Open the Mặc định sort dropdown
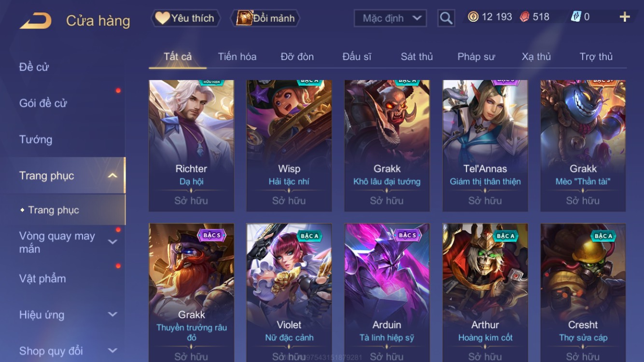Screen dimensions: 644x362 pos(390,18)
